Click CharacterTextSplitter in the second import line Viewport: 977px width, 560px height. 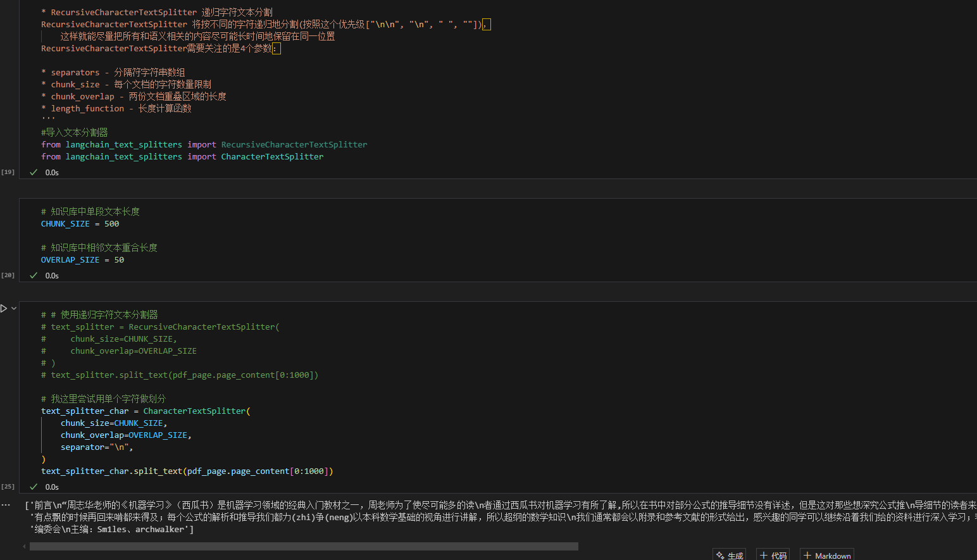272,157
